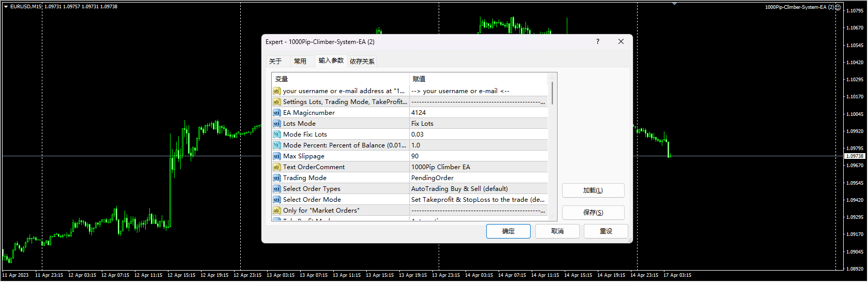Confirm with the 确定 button

click(508, 231)
